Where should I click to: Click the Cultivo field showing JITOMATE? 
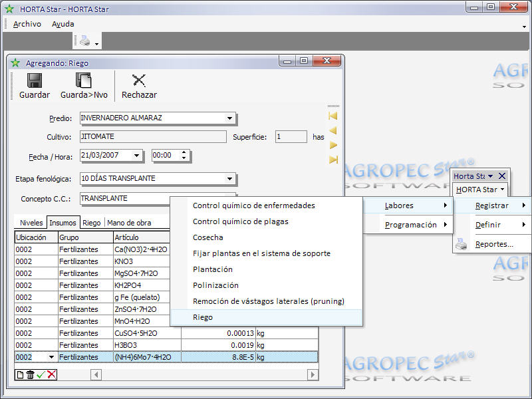[x=153, y=137]
